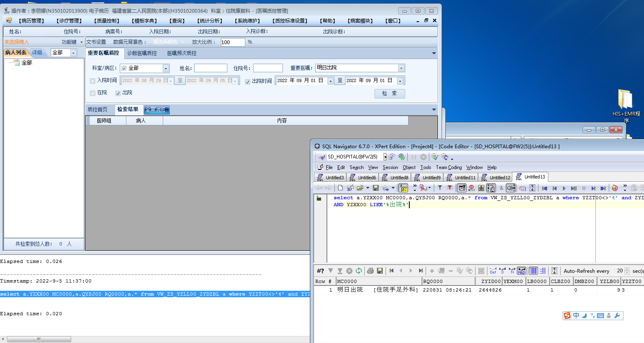
Task: Toggle the 全部 checkbox in 科室/病区 combo
Action: tap(124, 68)
